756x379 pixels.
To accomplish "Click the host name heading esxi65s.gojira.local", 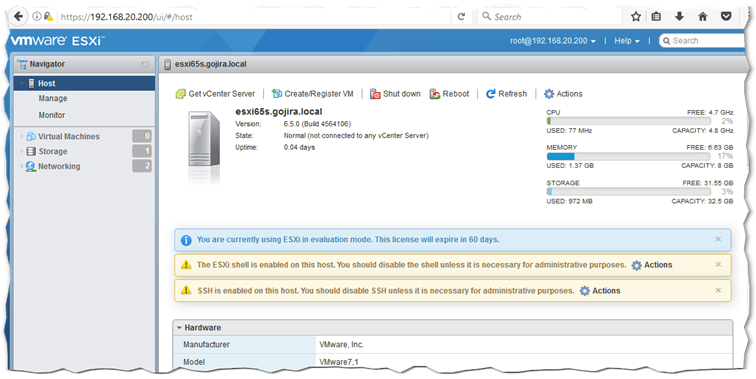I will point(279,111).
